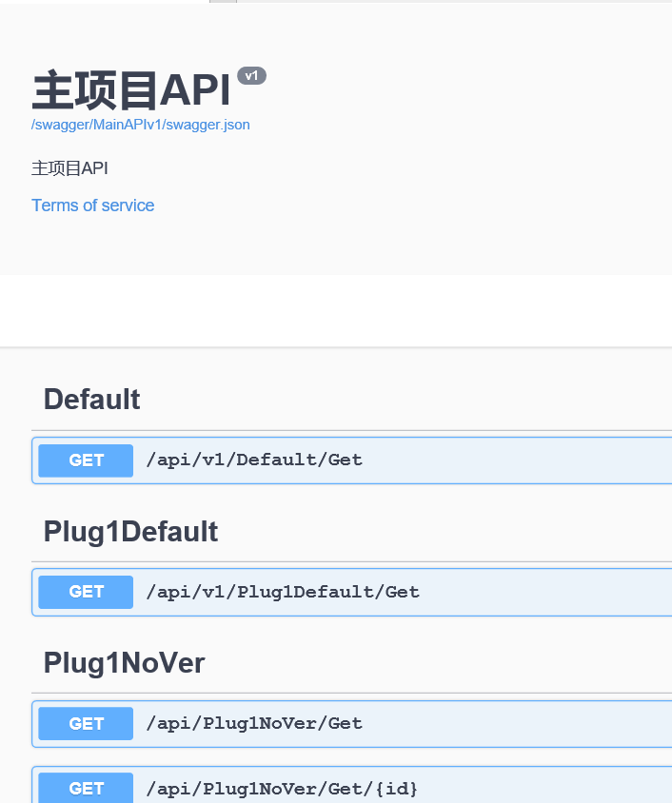Click blank area of Plug1Default Get operation row

552,592
